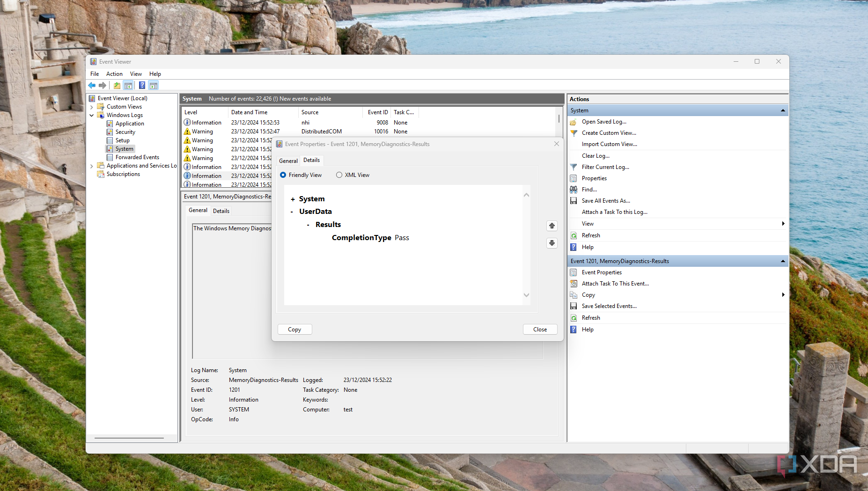Viewport: 868px width, 491px height.
Task: Click the Properties sheet icon under System
Action: [x=574, y=178]
